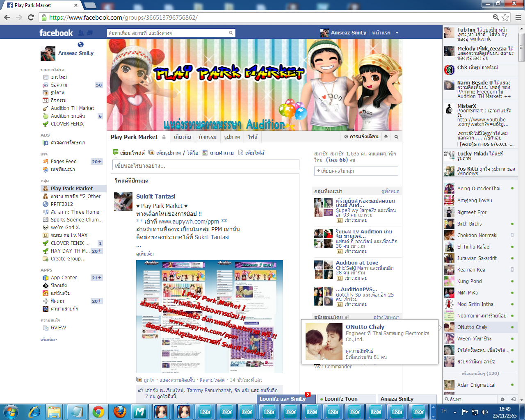Open the CLOVER FENIX bookmark in sidebar

[x=67, y=124]
